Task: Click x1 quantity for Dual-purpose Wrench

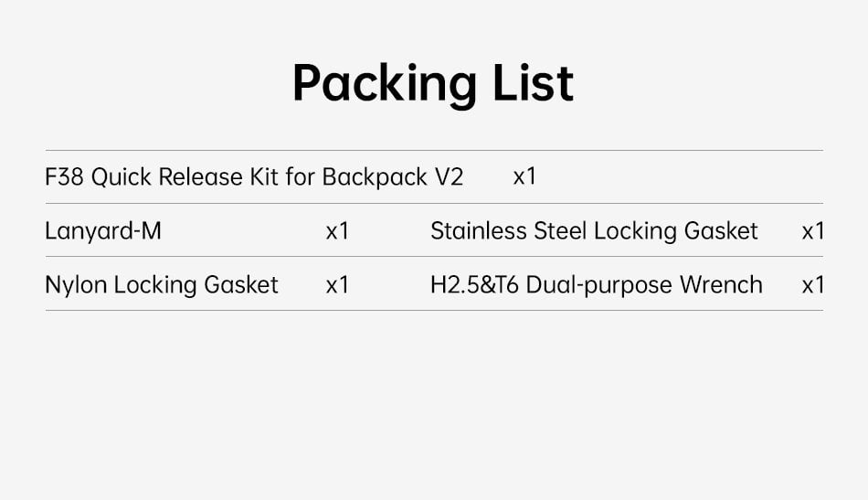Action: click(812, 284)
